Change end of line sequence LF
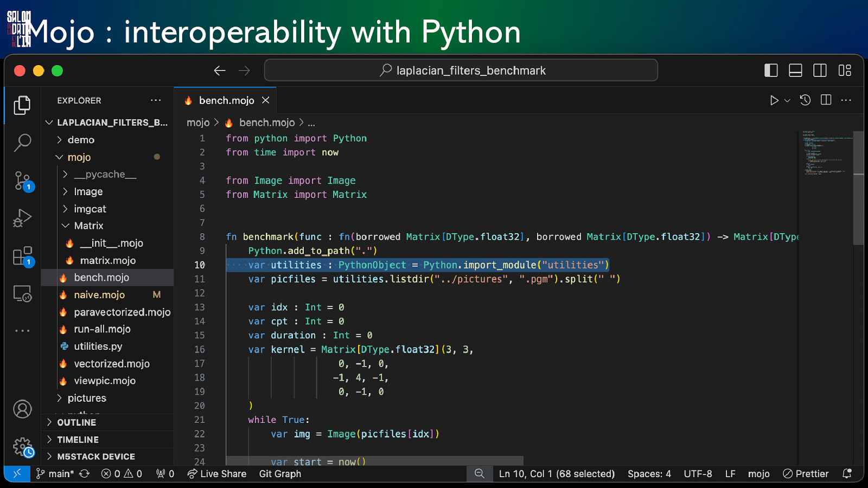The height and width of the screenshot is (488, 868). (730, 473)
